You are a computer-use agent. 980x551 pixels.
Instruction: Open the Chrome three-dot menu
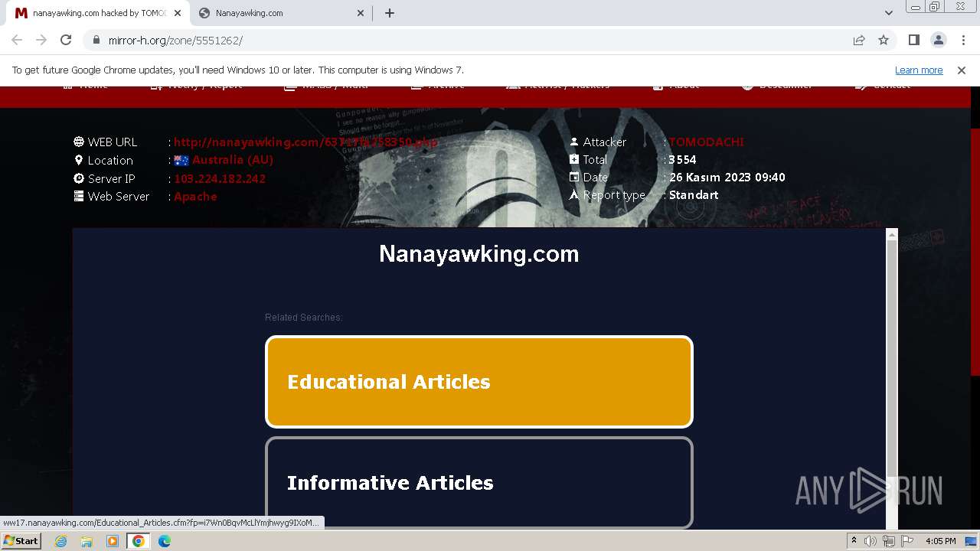tap(963, 40)
